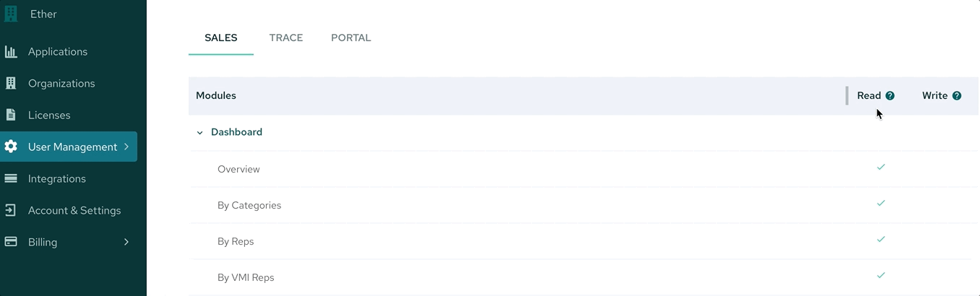This screenshot has width=980, height=296.
Task: Select the Organizations building icon
Action: pyautogui.click(x=11, y=83)
